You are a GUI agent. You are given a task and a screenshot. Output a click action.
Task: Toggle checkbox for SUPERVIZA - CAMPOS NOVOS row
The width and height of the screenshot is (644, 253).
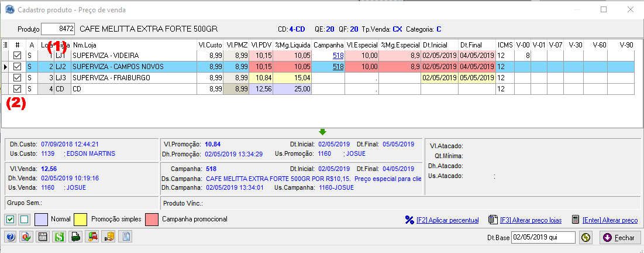tap(17, 67)
